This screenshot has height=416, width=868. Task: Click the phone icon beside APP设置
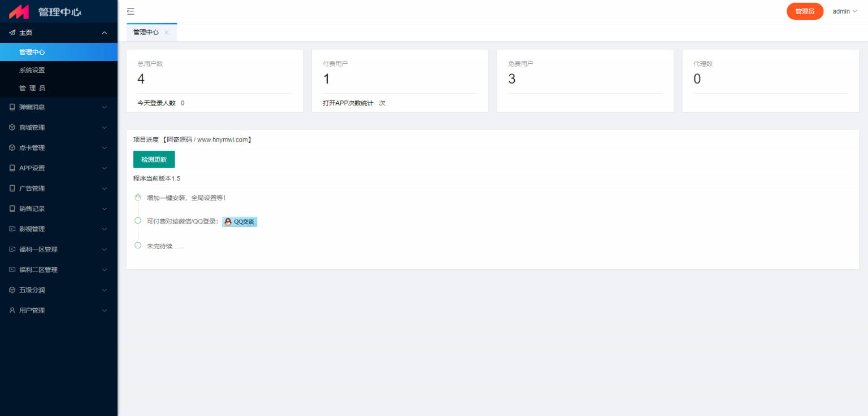(x=12, y=168)
